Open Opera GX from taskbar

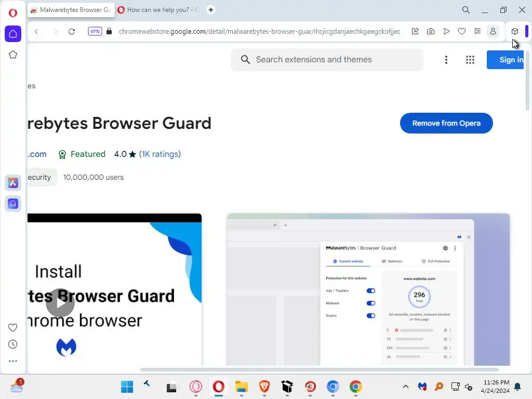click(x=196, y=387)
